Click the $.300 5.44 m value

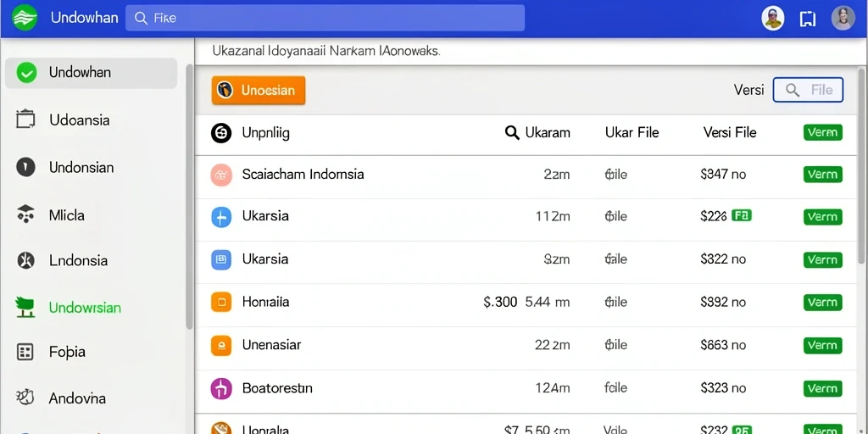click(526, 303)
